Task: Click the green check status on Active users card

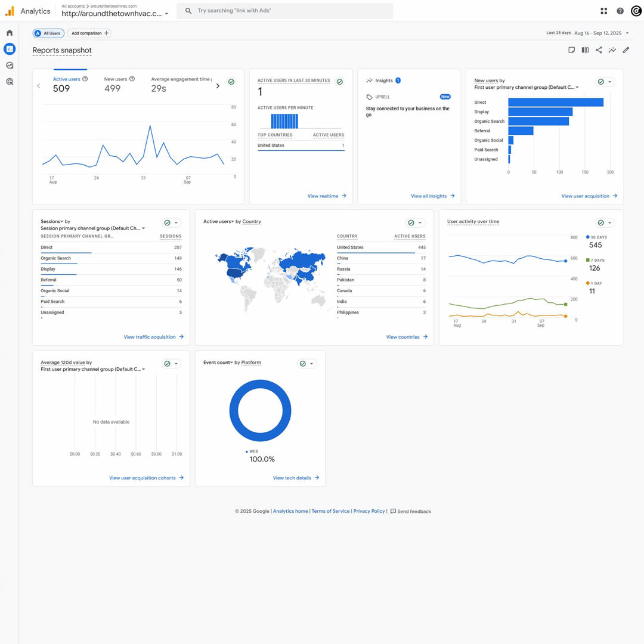Action: 231,82
